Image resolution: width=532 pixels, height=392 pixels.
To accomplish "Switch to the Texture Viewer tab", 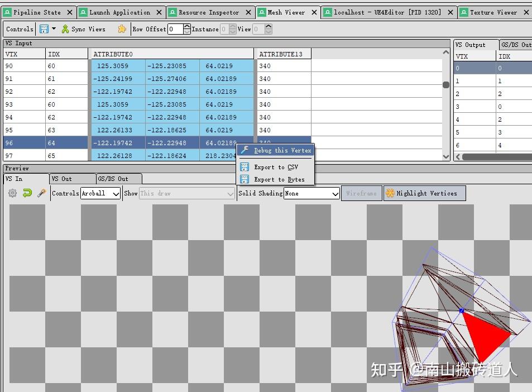I will [493, 11].
